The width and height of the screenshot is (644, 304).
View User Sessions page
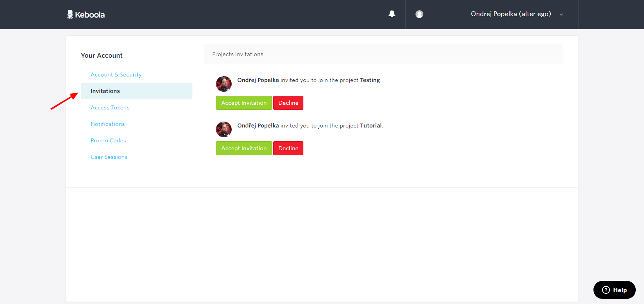tap(109, 157)
